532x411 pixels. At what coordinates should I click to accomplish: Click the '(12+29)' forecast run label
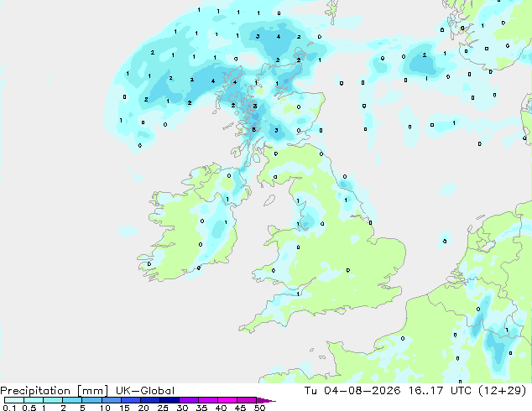point(503,391)
